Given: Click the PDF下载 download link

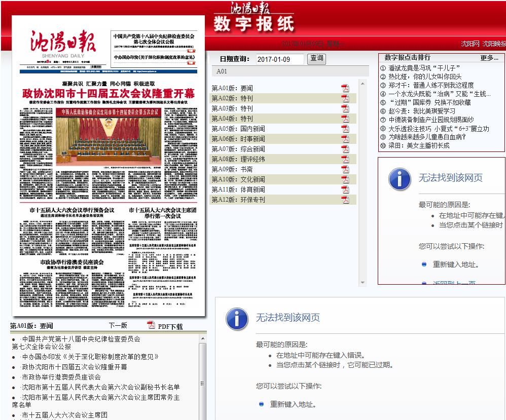Looking at the screenshot, I should (170, 326).
